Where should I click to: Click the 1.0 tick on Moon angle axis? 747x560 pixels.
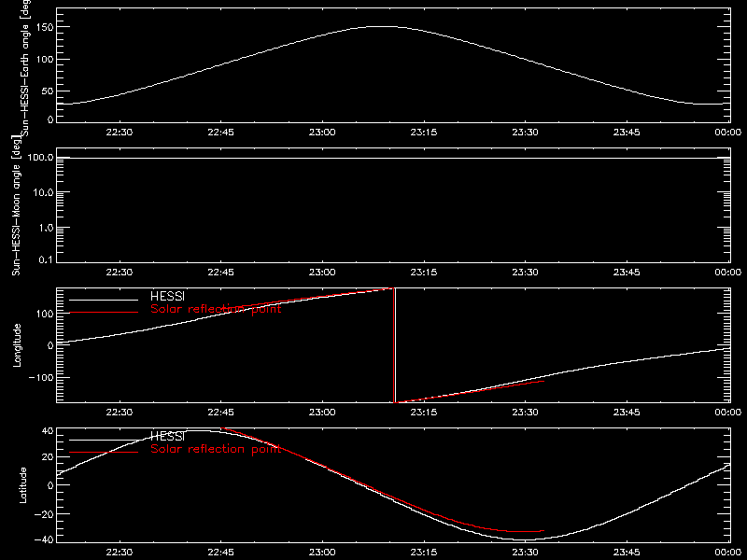(46, 228)
